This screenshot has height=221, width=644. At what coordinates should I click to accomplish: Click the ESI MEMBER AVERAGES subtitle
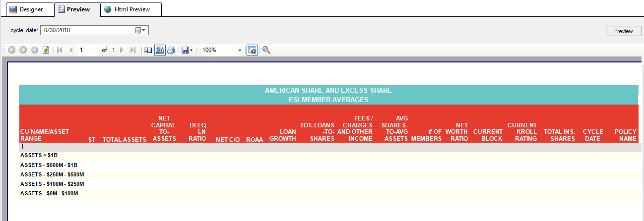(328, 100)
